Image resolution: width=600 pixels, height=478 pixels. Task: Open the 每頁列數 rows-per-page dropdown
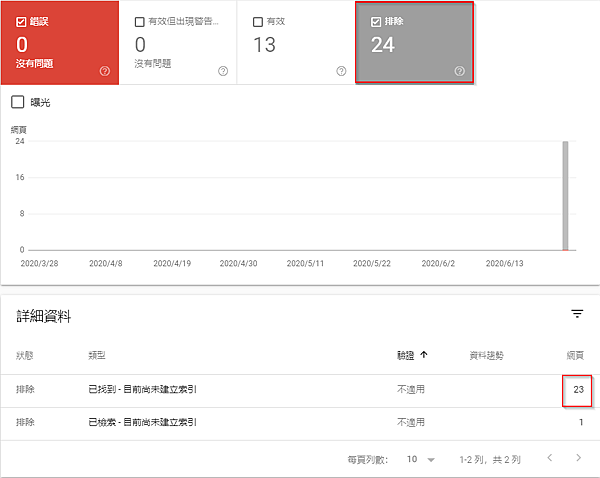pos(421,459)
